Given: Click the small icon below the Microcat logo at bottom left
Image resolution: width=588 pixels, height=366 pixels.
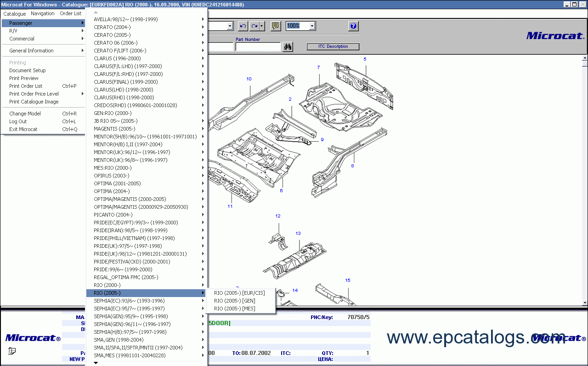Looking at the screenshot, I should coord(12,351).
